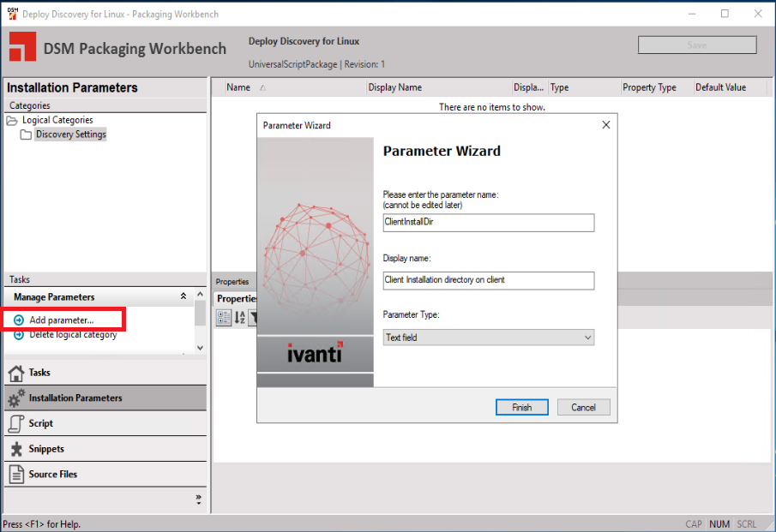Select Discovery Settings in the category tree
The height and width of the screenshot is (532, 776).
coord(69,134)
